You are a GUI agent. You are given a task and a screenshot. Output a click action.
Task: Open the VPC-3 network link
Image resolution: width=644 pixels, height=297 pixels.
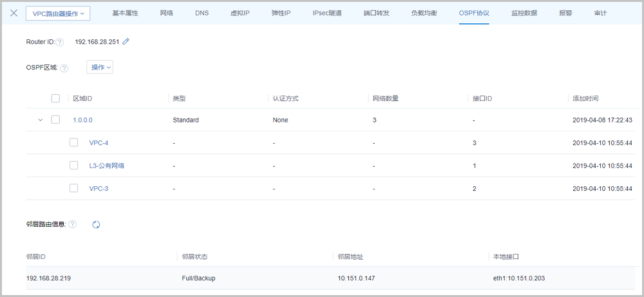99,189
